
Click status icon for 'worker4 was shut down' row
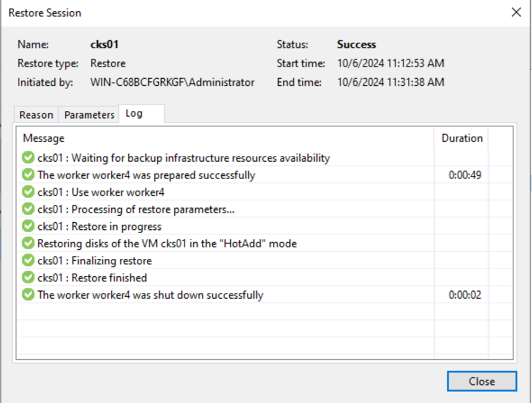(x=28, y=295)
